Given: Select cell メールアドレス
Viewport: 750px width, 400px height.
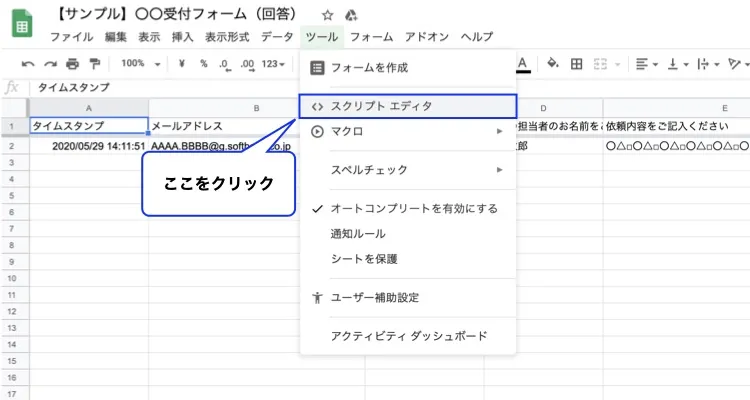Looking at the screenshot, I should pyautogui.click(x=224, y=126).
